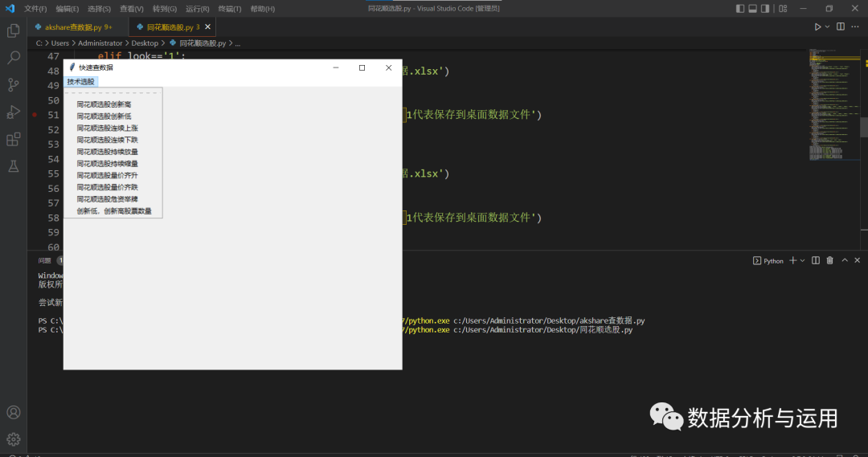Choose 同花顺选股创新低 menu entry
The image size is (868, 457).
pos(113,116)
